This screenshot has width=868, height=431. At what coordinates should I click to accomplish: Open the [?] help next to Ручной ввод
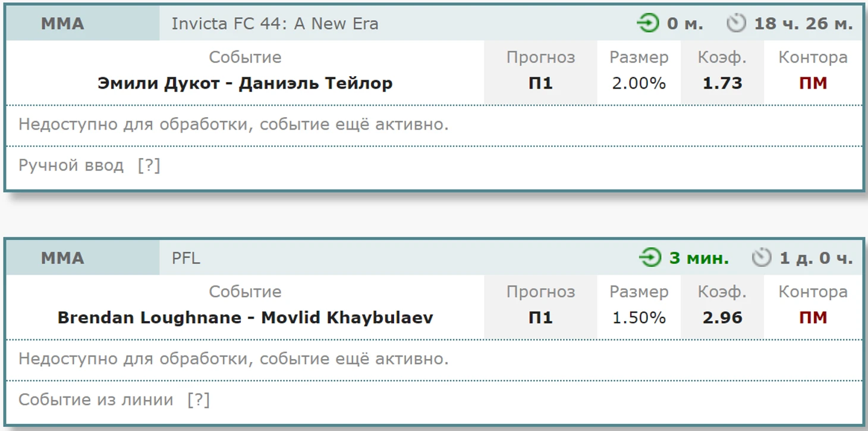click(149, 165)
